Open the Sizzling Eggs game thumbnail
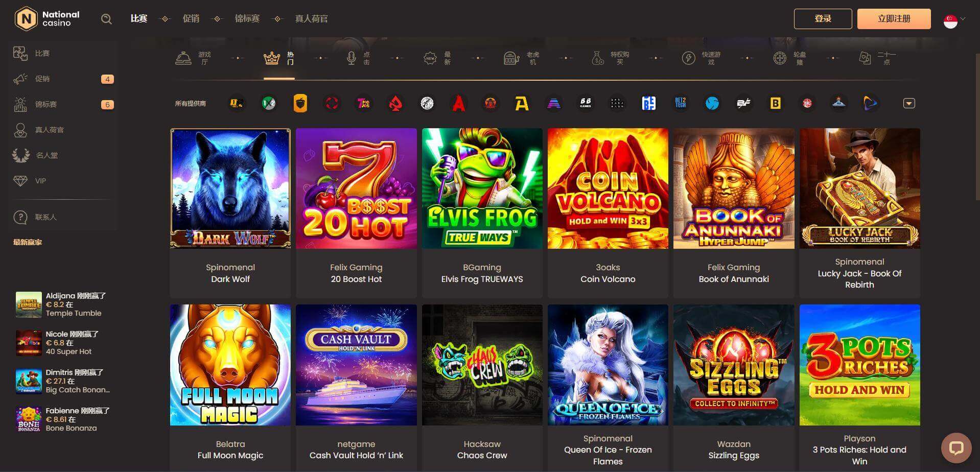The width and height of the screenshot is (980, 472). click(734, 365)
